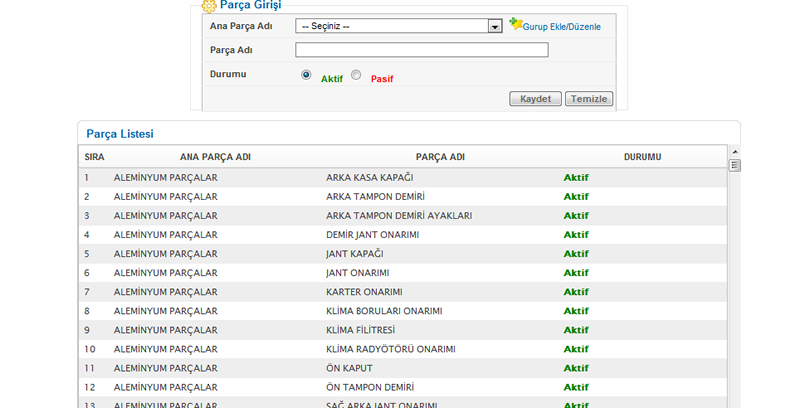Viewport: 800px width, 408px height.
Task: Open the Gurup Ekle/Düzenle link
Action: pos(562,27)
